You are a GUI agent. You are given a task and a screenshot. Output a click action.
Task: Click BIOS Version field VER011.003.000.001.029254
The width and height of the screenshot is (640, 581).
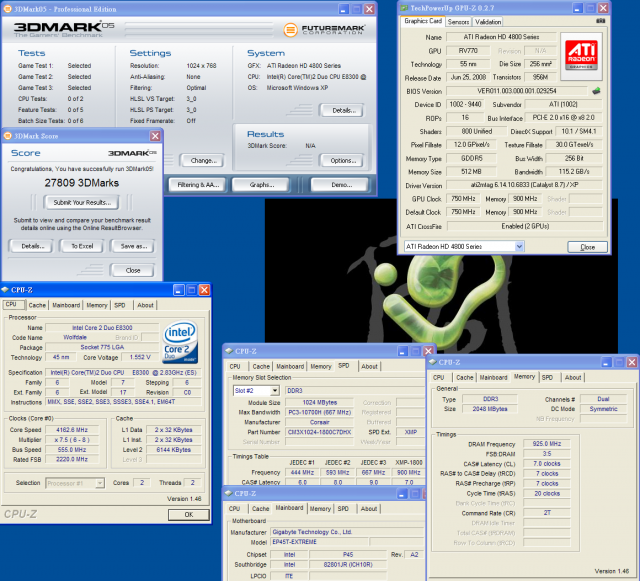[x=517, y=91]
